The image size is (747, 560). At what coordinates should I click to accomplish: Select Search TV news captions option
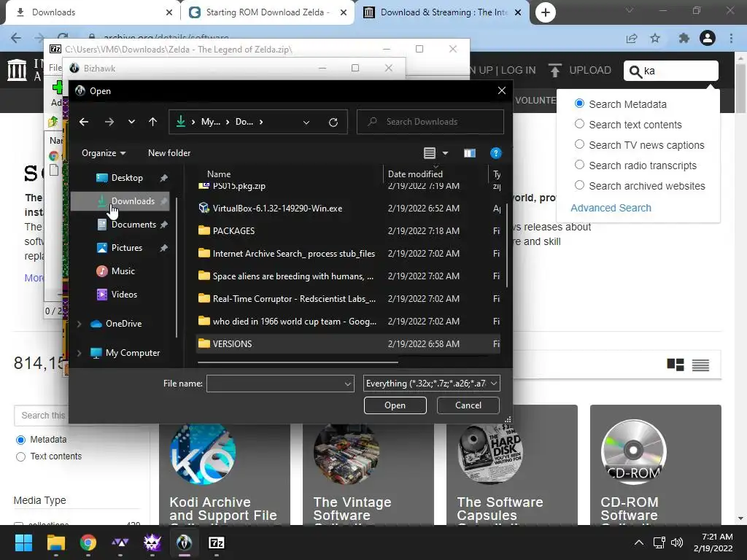point(579,144)
